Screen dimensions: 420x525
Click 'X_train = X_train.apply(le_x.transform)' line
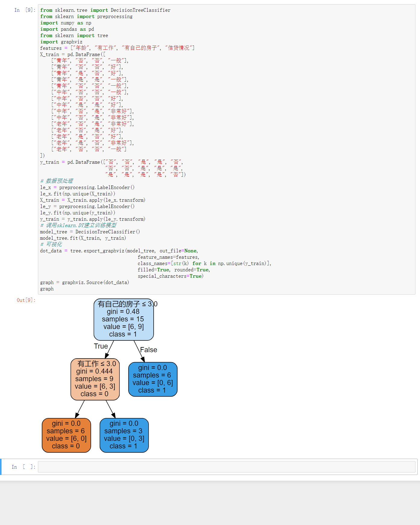[93, 200]
